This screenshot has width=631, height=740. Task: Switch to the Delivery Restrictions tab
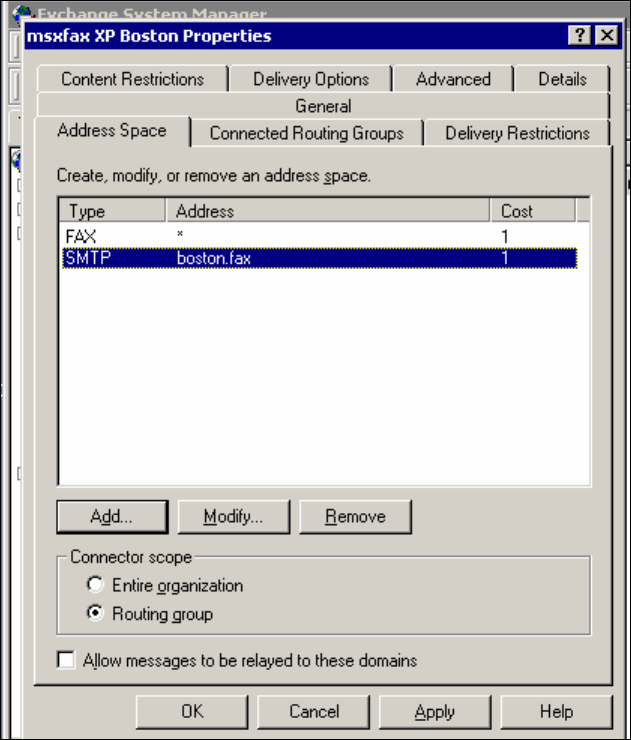[517, 133]
